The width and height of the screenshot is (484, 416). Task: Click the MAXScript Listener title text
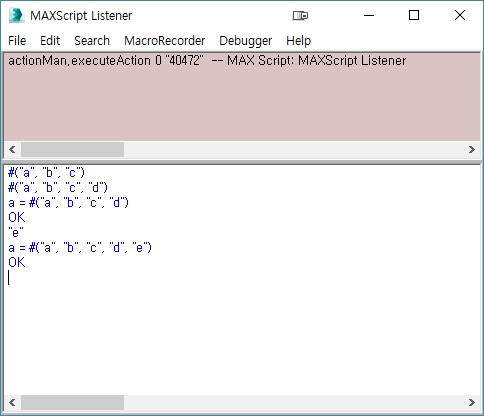[81, 16]
